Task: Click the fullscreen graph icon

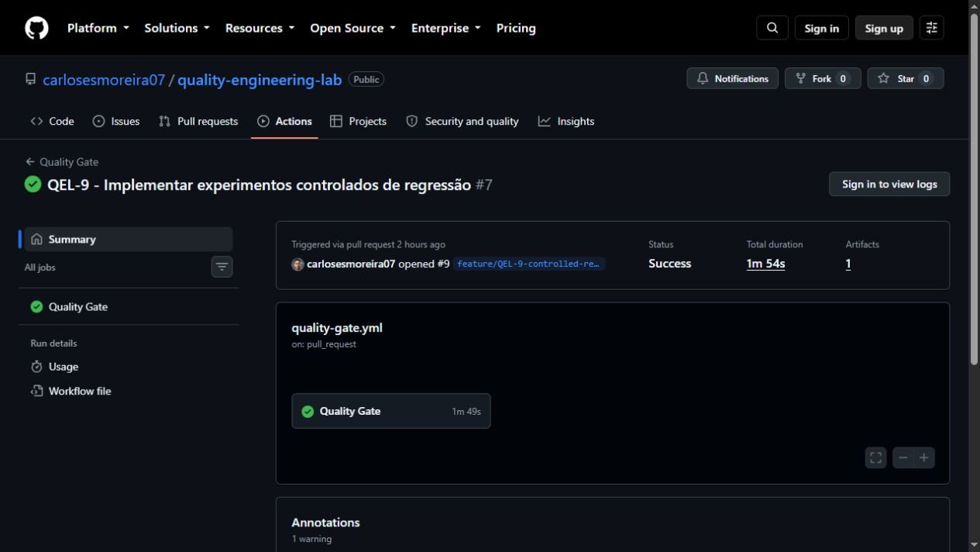Action: pos(876,457)
